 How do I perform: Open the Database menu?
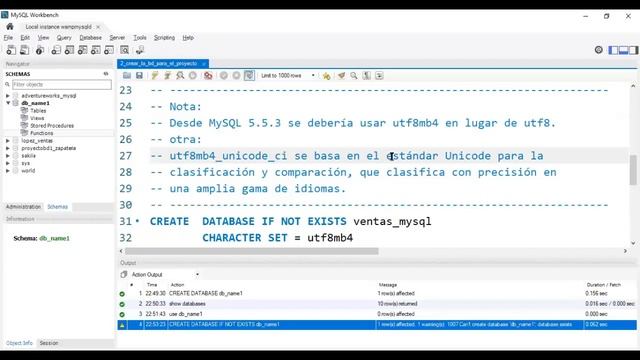(x=91, y=38)
